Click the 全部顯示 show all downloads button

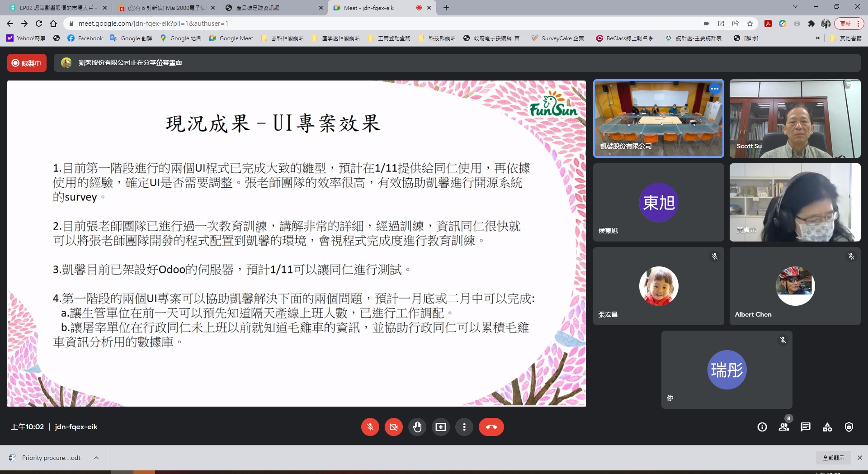pyautogui.click(x=833, y=458)
